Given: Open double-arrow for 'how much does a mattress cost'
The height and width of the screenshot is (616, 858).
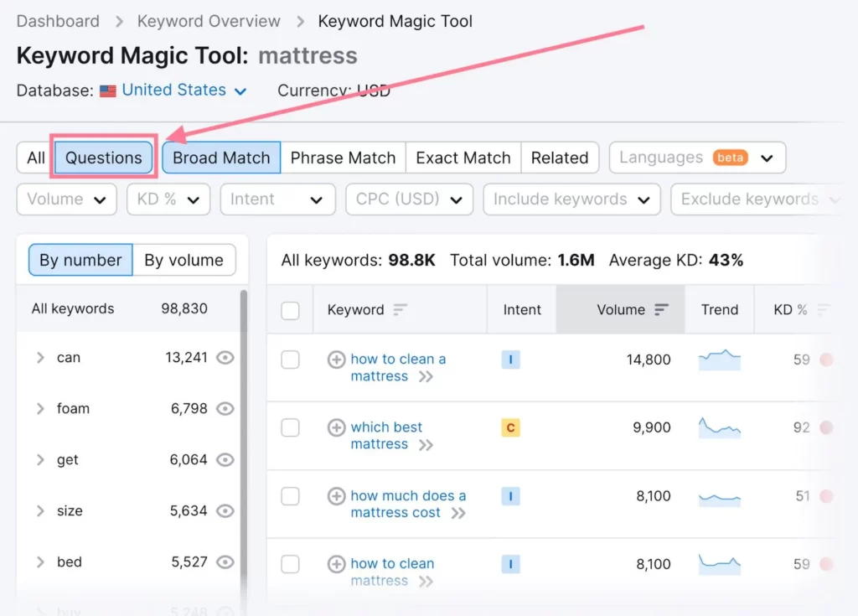Looking at the screenshot, I should click(458, 513).
